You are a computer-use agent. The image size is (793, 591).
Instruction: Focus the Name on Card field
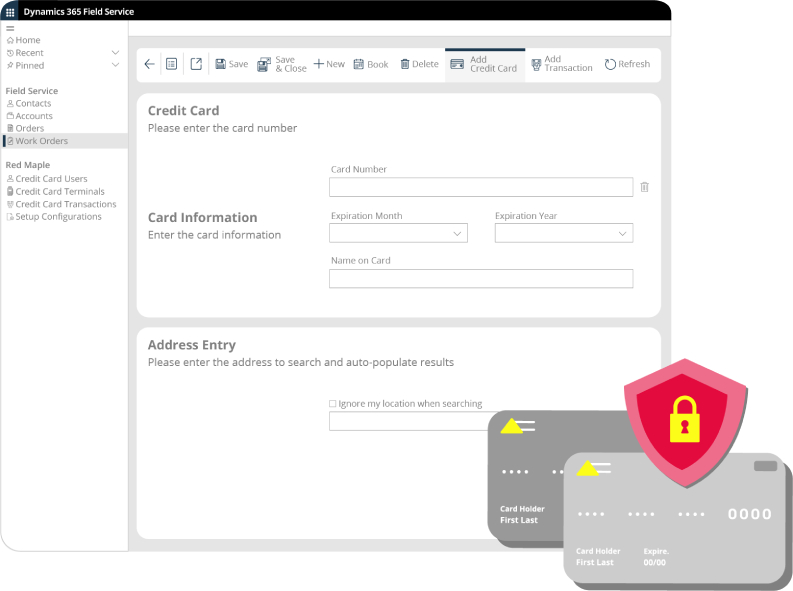pos(481,279)
